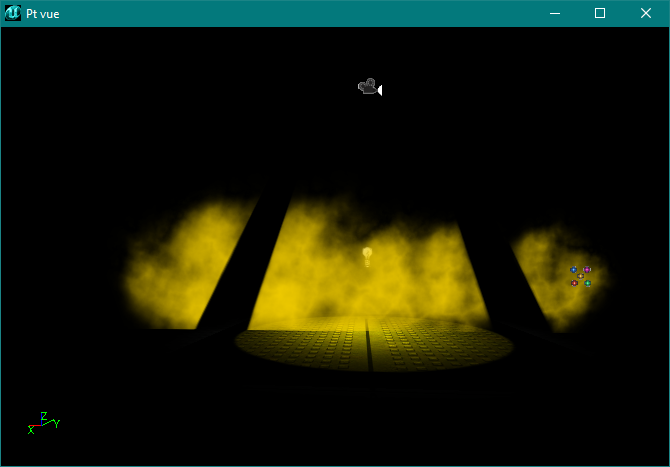Select the multicolored emitter actor icon
670x467 pixels.
click(x=580, y=276)
